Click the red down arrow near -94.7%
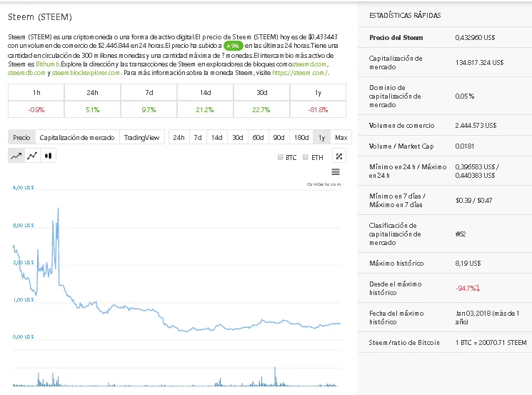 click(x=478, y=288)
